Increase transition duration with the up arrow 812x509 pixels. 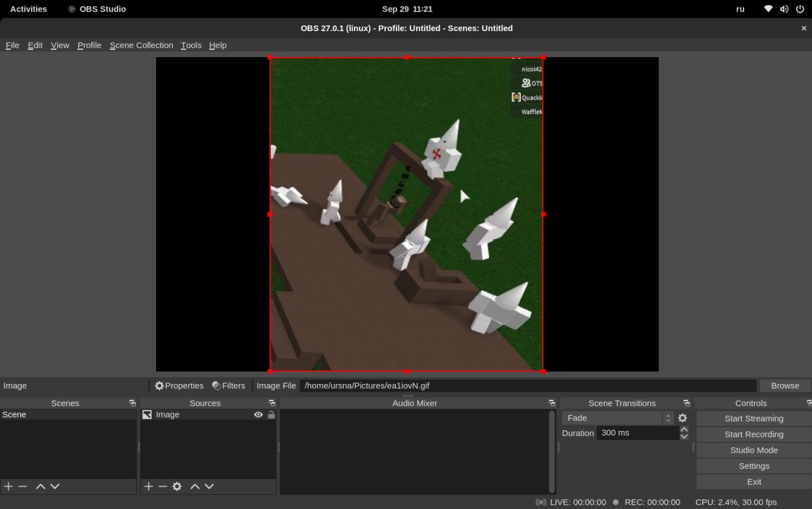pyautogui.click(x=684, y=429)
